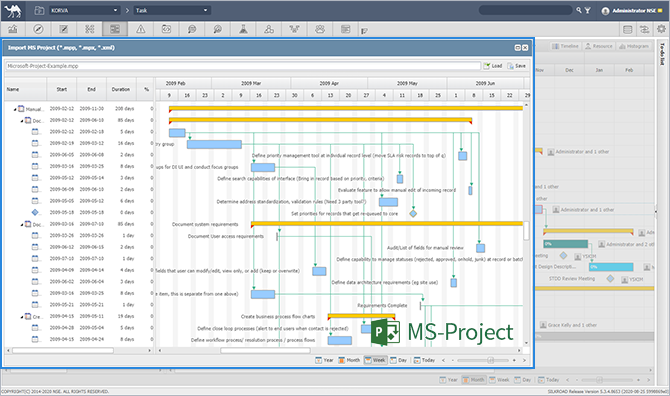
Task: Collapse the Cre... group starting 2009-04-15
Action: (x=22, y=317)
